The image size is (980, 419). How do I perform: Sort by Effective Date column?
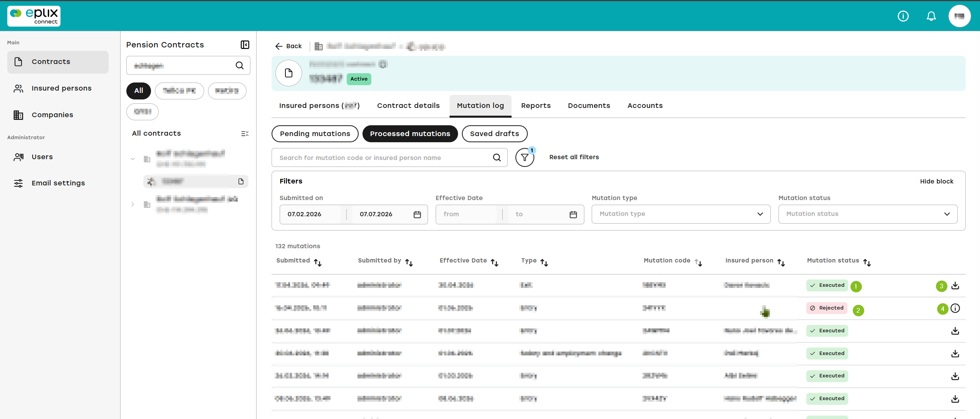point(494,263)
